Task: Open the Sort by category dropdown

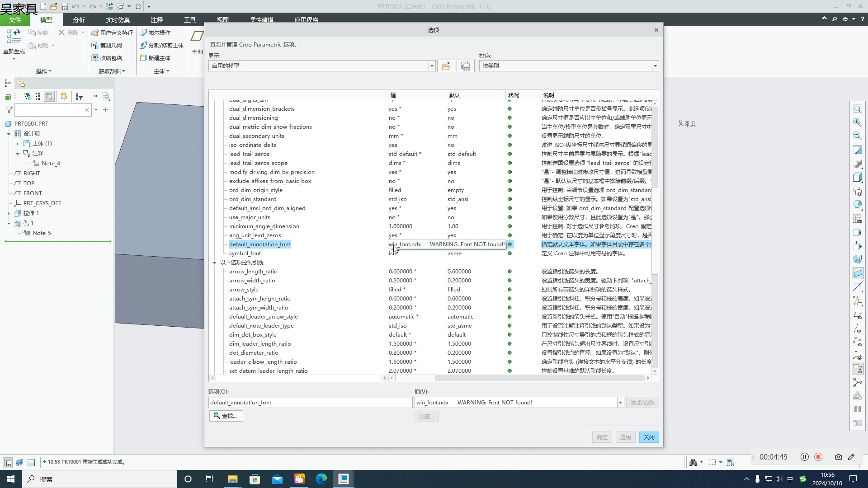Action: pos(655,66)
